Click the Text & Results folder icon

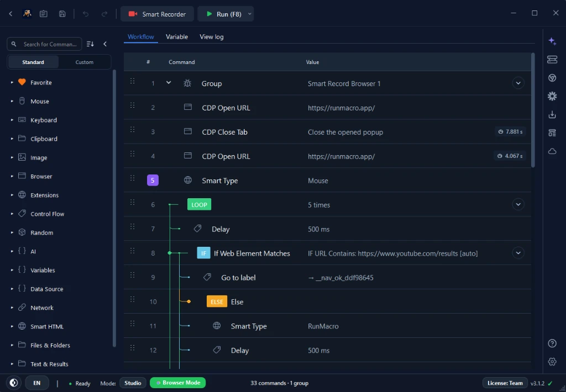[22, 363]
